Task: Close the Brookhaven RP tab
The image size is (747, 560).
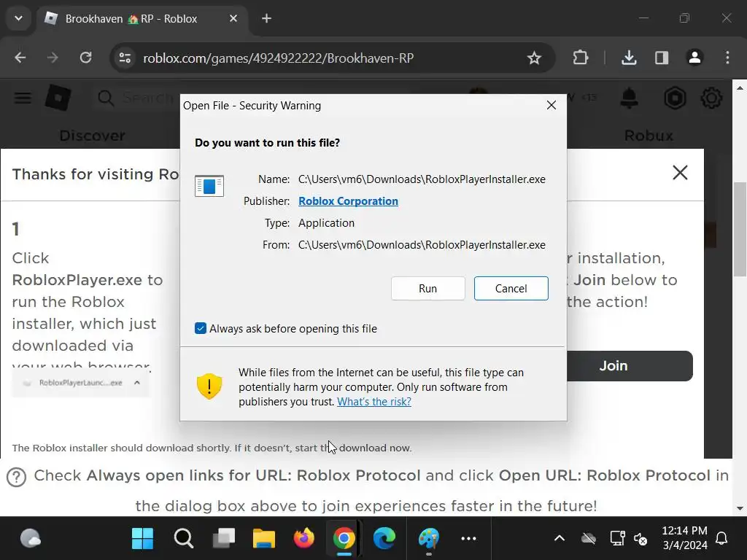Action: coord(233,18)
